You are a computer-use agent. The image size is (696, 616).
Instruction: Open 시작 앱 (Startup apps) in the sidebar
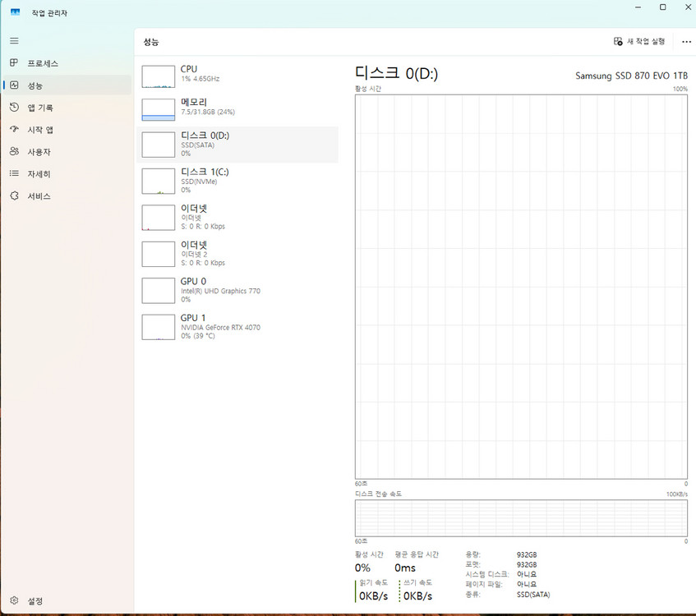click(x=14, y=129)
